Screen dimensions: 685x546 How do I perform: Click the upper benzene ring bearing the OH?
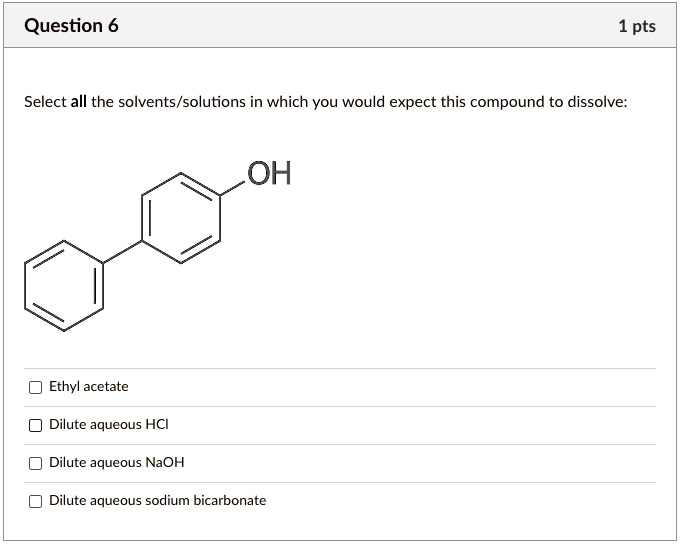pyautogui.click(x=181, y=218)
